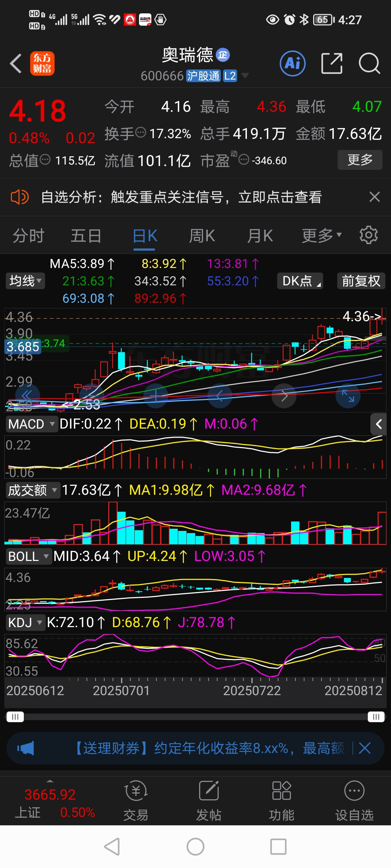
Task: Select the 日K chart tab
Action: (145, 236)
